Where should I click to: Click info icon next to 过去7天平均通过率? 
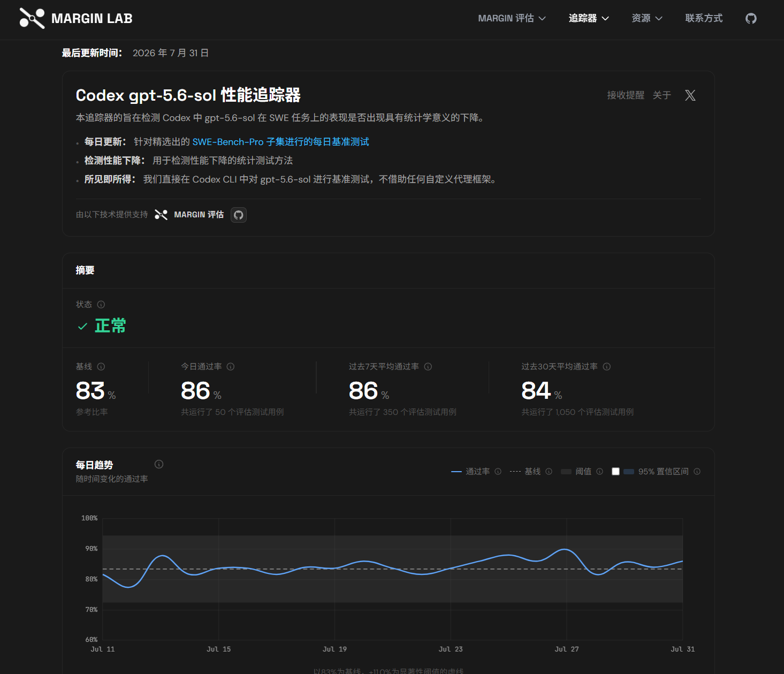428,367
